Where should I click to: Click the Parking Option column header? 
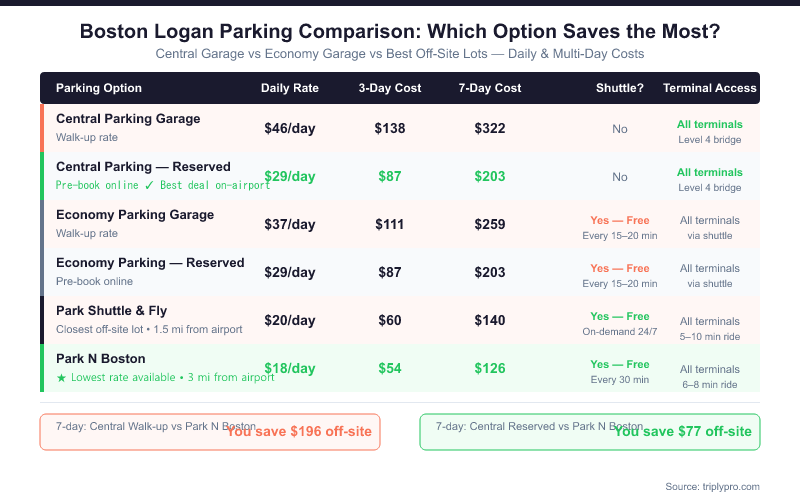pos(99,88)
